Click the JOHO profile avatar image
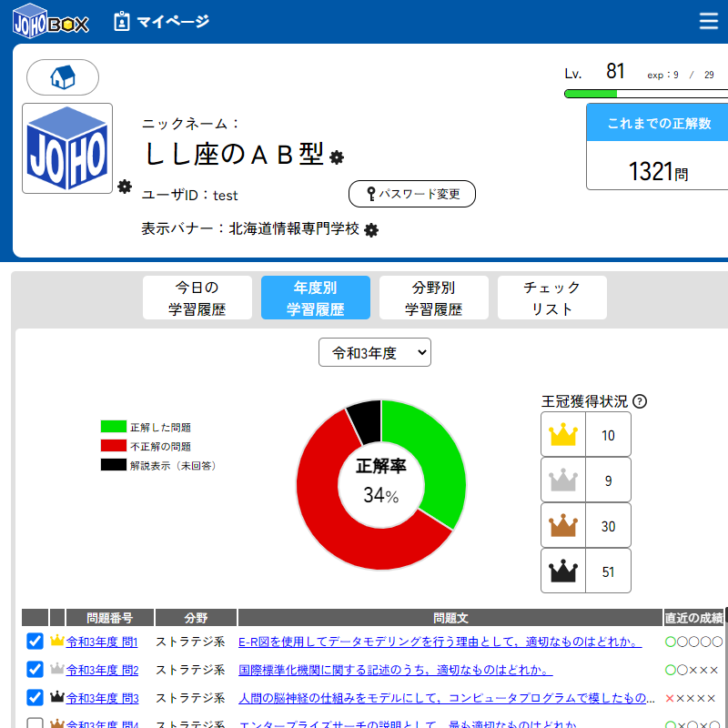This screenshot has height=728, width=728. click(67, 148)
